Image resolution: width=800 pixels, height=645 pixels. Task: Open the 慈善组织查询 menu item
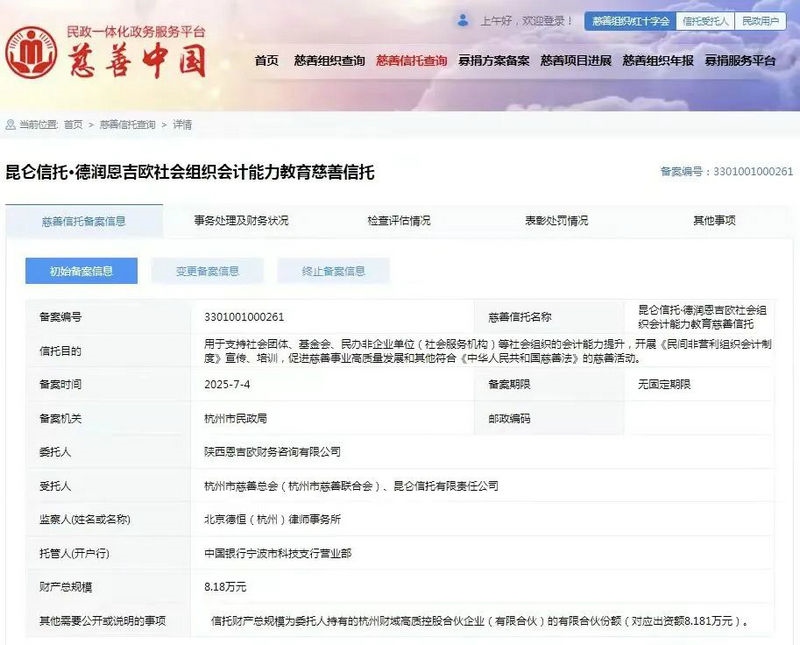pos(329,61)
